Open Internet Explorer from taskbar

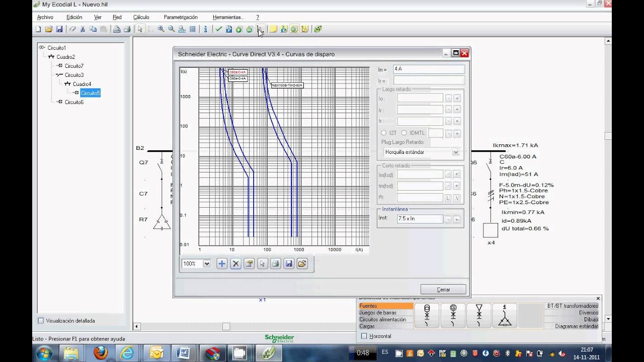tap(127, 352)
